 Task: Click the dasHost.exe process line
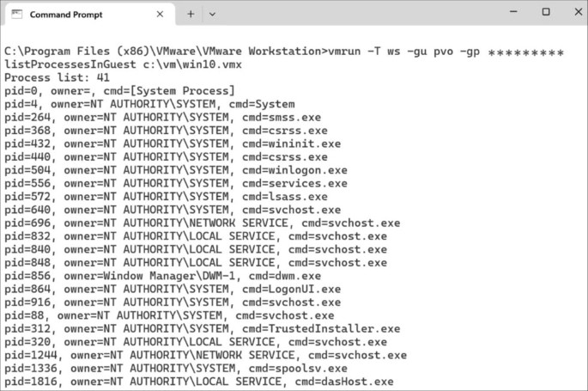point(199,381)
